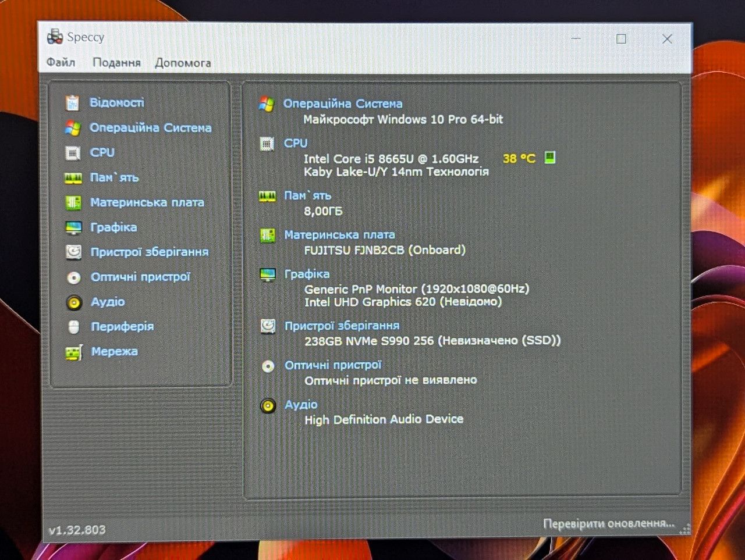Click the Оптичні пристрої sidebar disc icon
Screen dimensions: 745x560
(74, 277)
